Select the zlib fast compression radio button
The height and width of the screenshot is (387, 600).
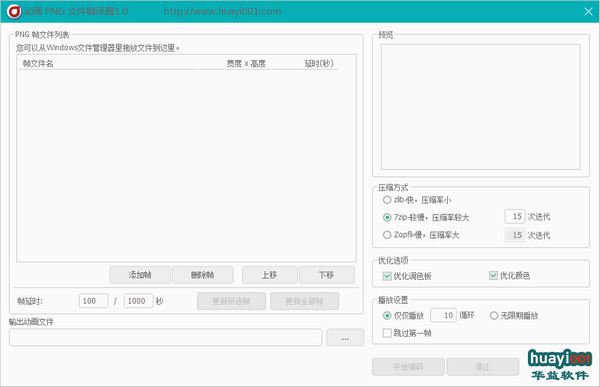(x=387, y=200)
